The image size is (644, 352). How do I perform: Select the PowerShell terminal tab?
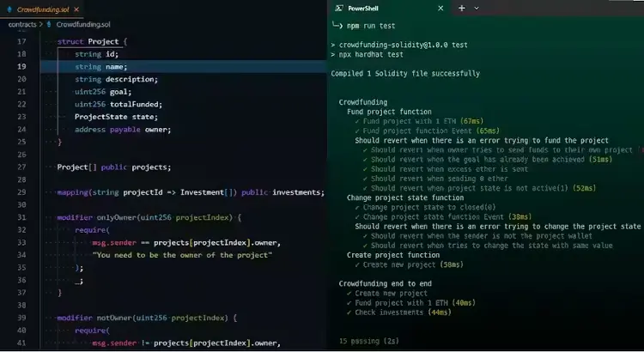tap(389, 9)
